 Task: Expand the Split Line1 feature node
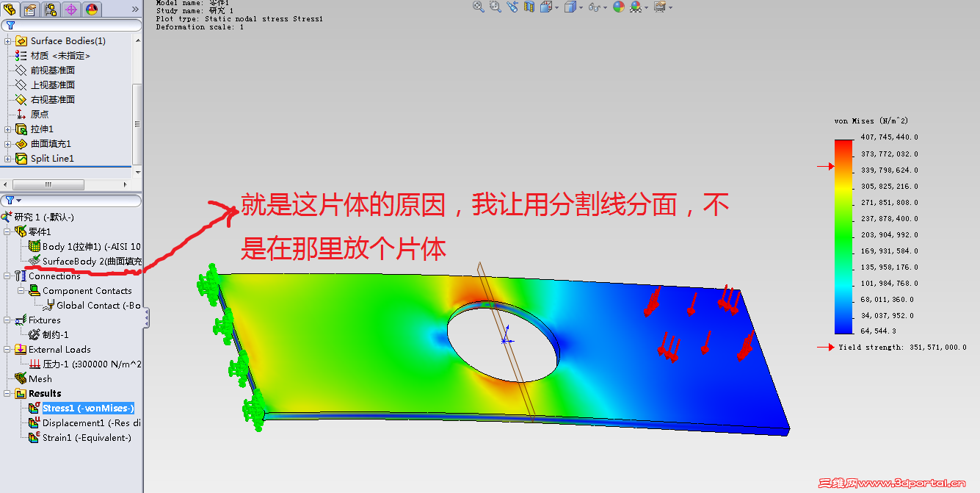point(8,159)
